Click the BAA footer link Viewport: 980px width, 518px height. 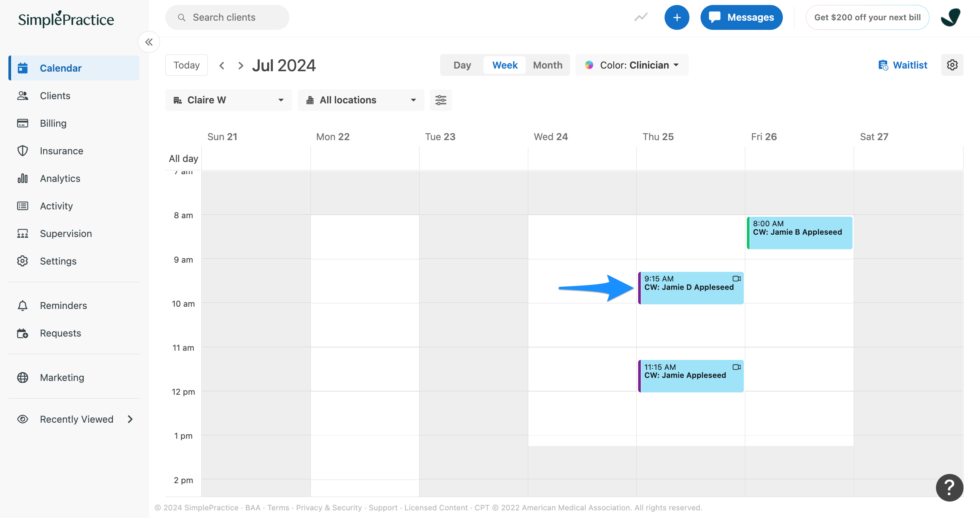click(x=253, y=507)
